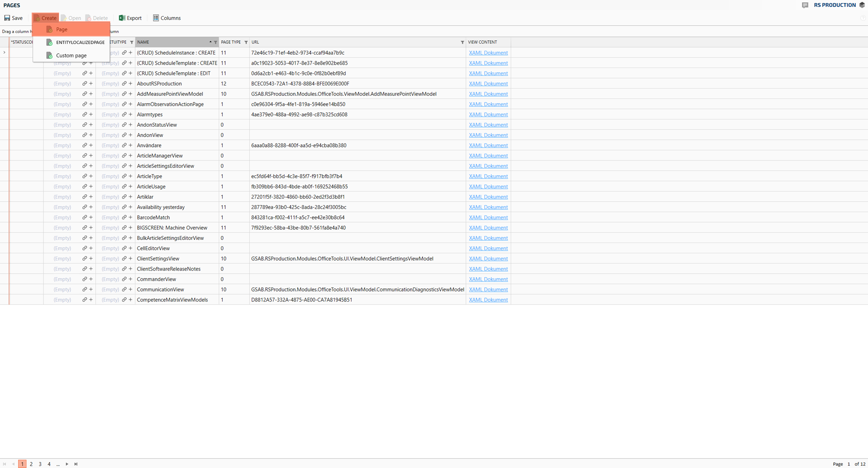Viewport: 868px width, 468px height.
Task: Click the Save toolbar button
Action: (13, 18)
